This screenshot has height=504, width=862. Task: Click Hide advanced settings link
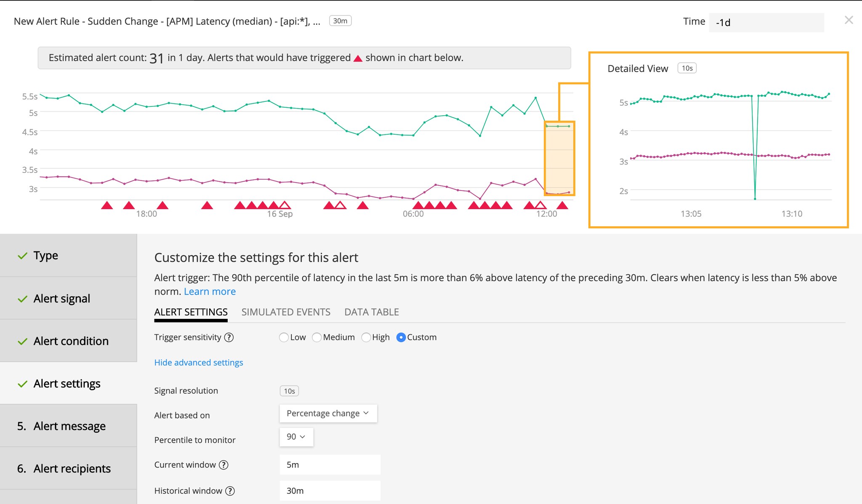(x=199, y=363)
